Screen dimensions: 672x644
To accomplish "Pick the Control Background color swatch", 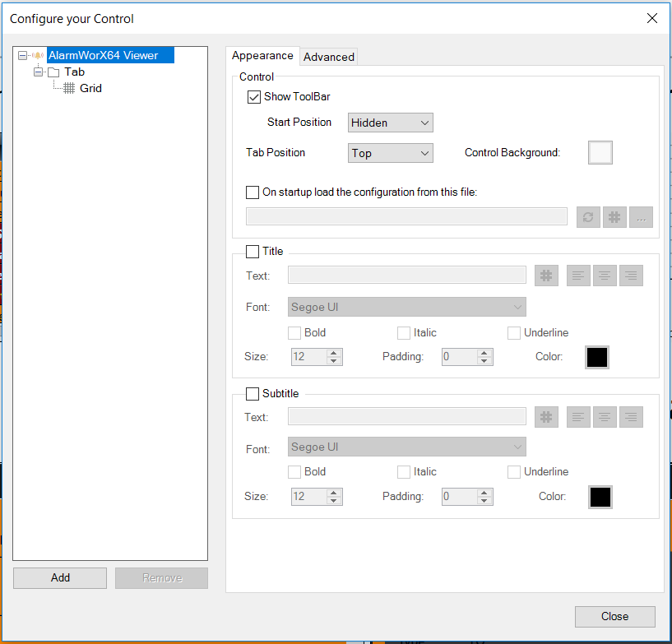I will pyautogui.click(x=600, y=152).
